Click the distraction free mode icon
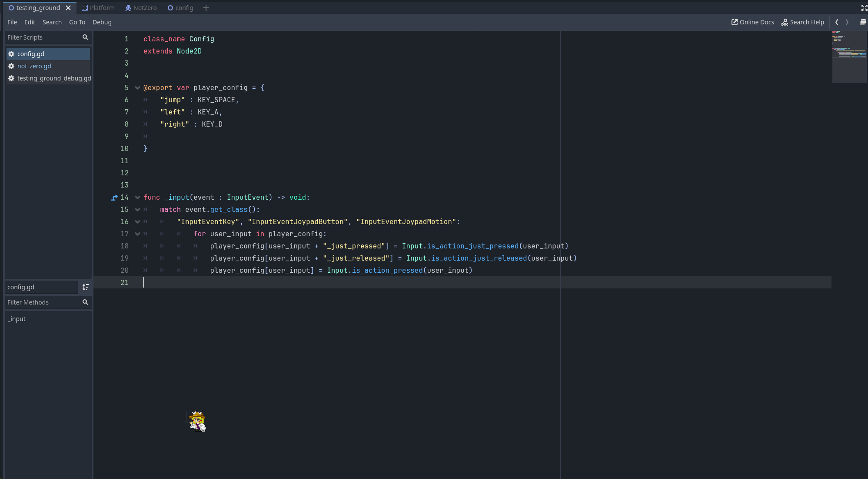This screenshot has height=479, width=868. 864,8
